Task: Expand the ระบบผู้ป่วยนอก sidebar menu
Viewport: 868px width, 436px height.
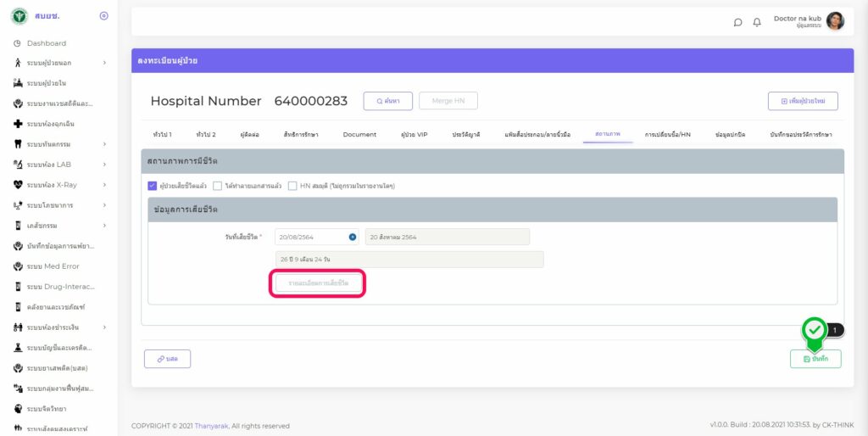Action: pyautogui.click(x=103, y=63)
